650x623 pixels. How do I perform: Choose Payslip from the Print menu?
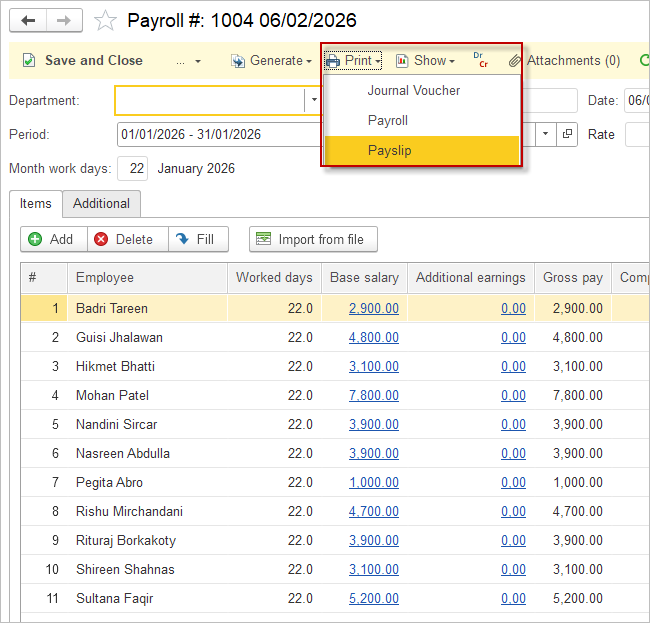coord(389,151)
